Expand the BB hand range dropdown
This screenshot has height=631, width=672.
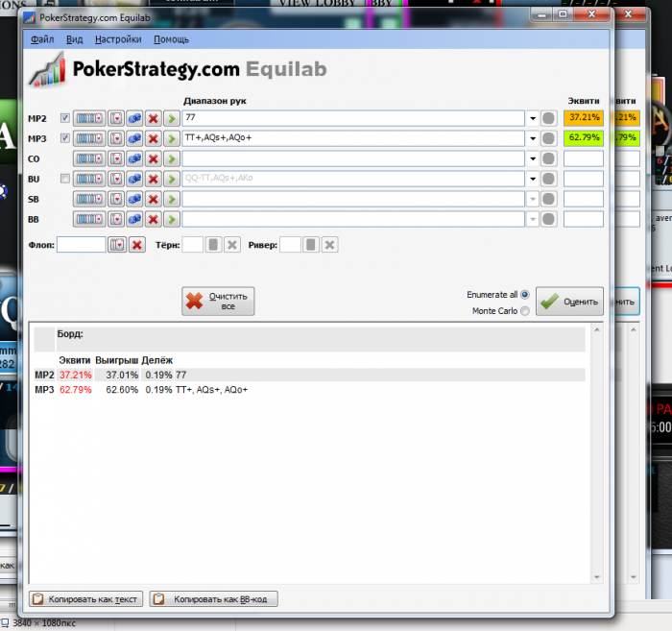click(533, 219)
